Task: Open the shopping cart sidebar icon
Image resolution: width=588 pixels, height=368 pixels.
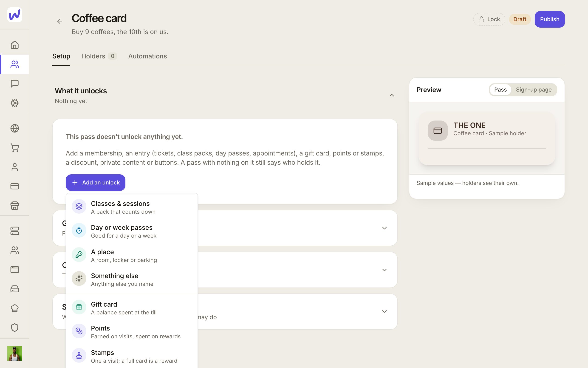Action: click(14, 148)
